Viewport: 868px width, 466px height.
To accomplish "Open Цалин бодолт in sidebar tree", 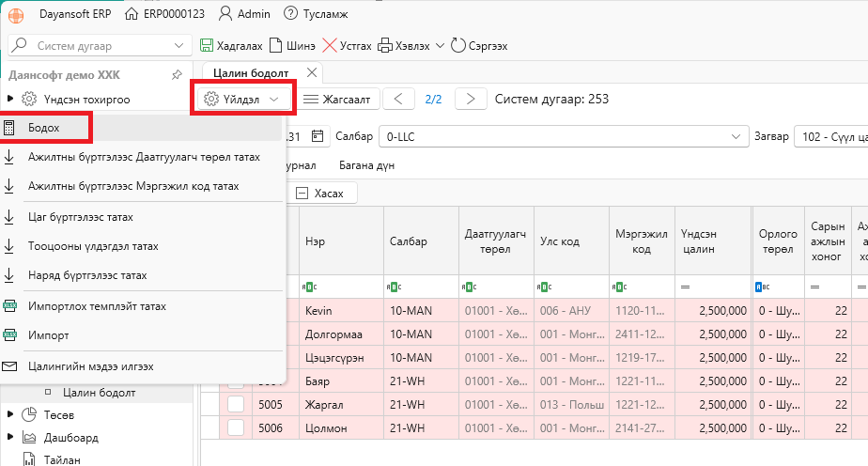I will click(99, 393).
